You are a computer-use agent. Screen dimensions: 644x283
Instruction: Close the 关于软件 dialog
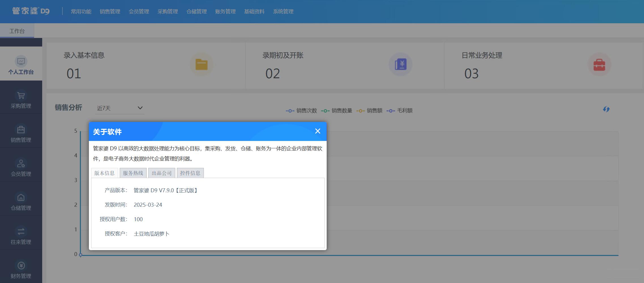point(318,131)
